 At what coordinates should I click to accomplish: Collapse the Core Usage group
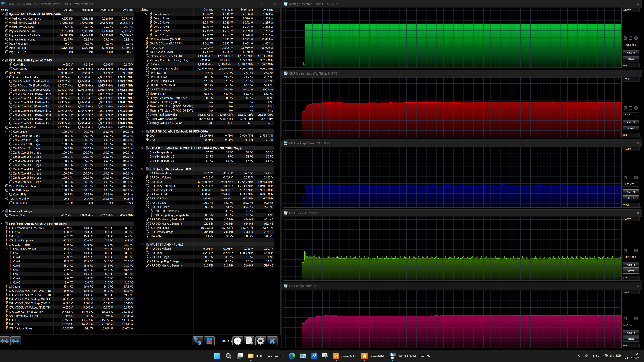(6, 132)
